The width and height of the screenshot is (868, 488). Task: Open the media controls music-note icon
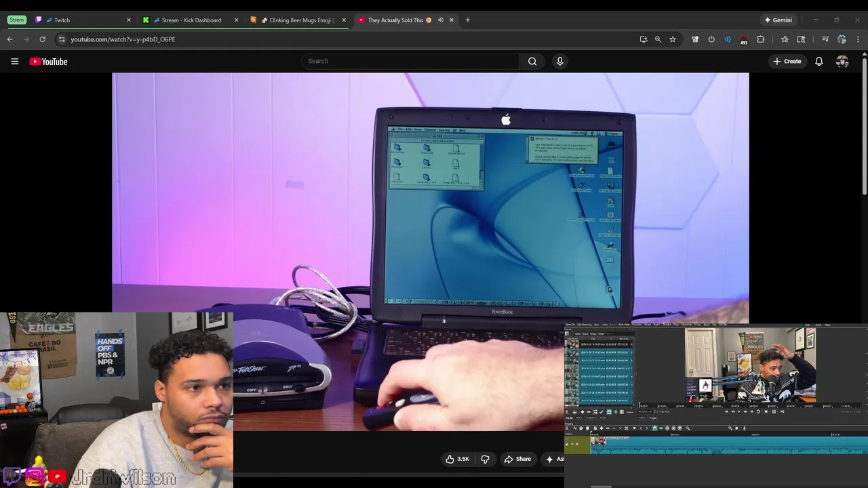(825, 39)
